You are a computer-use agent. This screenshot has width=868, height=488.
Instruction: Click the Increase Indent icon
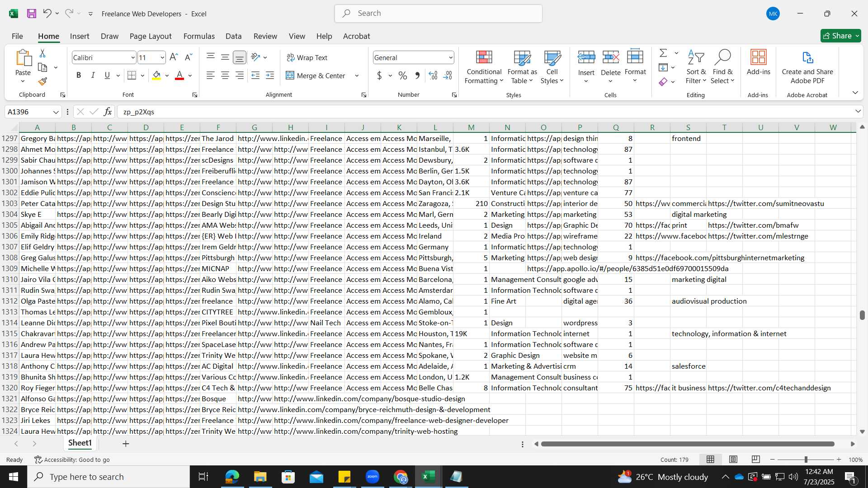coord(270,75)
